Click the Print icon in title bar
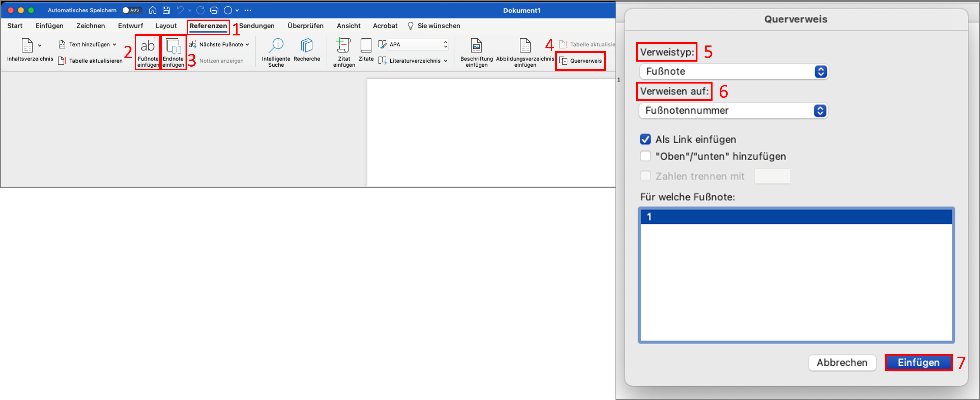 [214, 10]
